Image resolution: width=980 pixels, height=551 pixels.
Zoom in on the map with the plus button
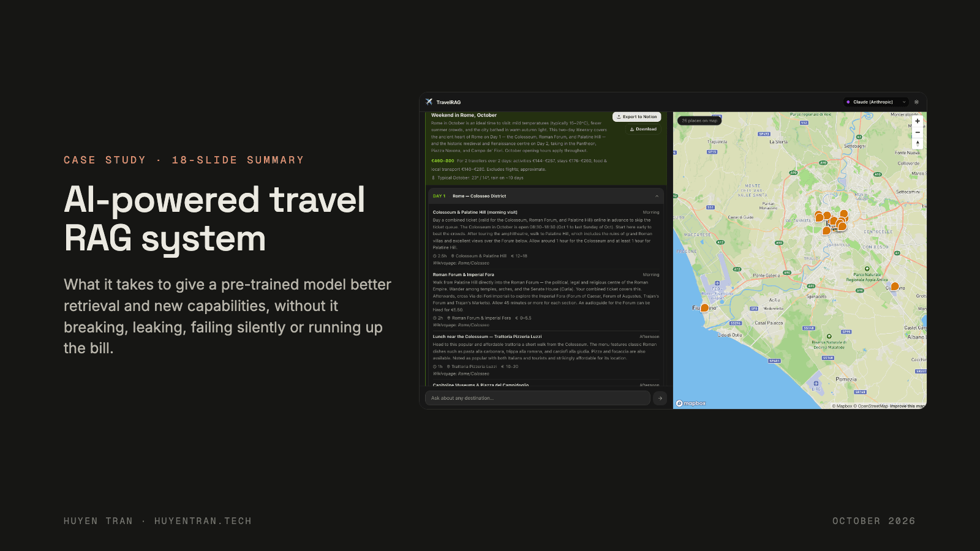pos(918,121)
